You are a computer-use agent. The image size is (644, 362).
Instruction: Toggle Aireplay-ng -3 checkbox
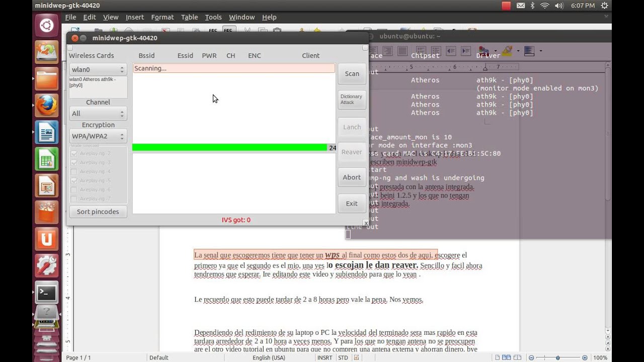74,162
